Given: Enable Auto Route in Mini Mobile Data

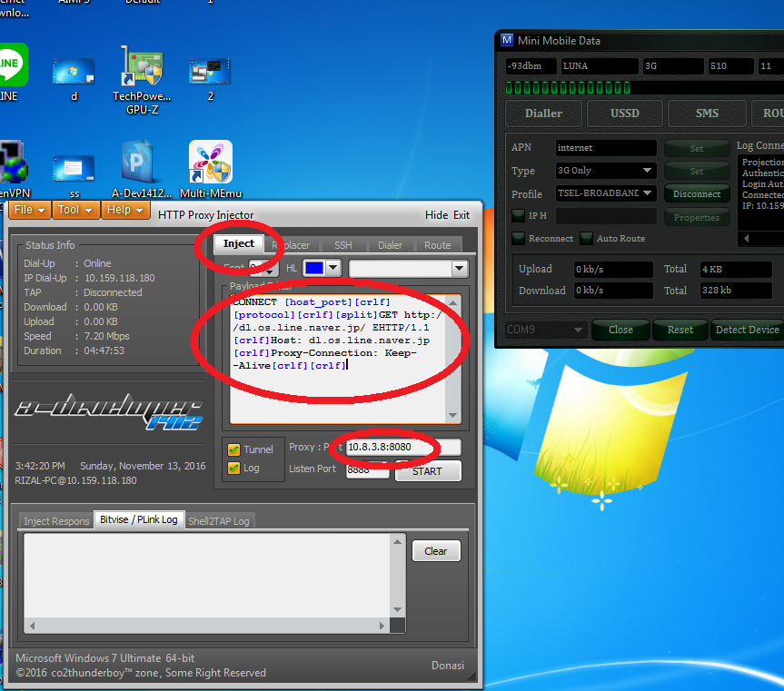Looking at the screenshot, I should point(587,238).
